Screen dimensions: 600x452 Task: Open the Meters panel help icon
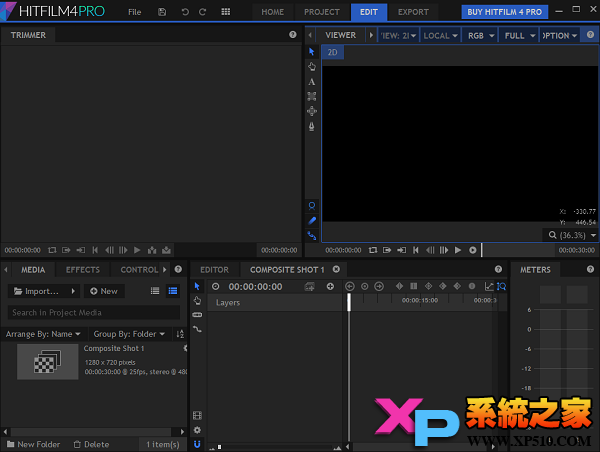coord(590,269)
